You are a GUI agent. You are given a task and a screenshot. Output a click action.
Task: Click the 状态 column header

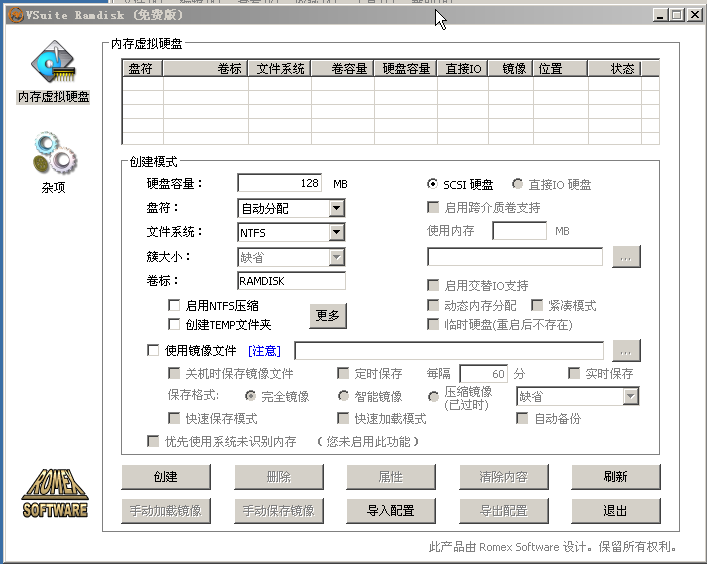615,69
